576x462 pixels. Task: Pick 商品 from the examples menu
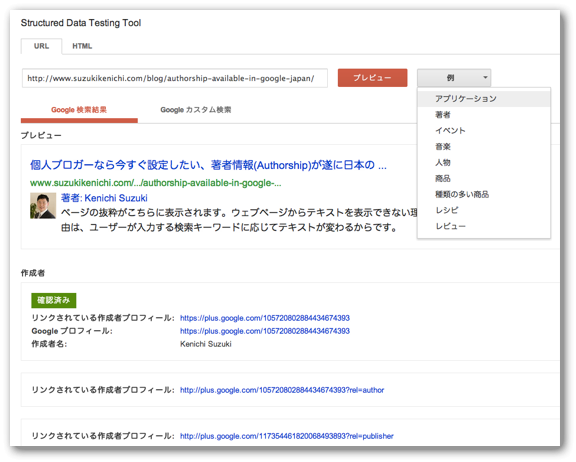[x=483, y=178]
